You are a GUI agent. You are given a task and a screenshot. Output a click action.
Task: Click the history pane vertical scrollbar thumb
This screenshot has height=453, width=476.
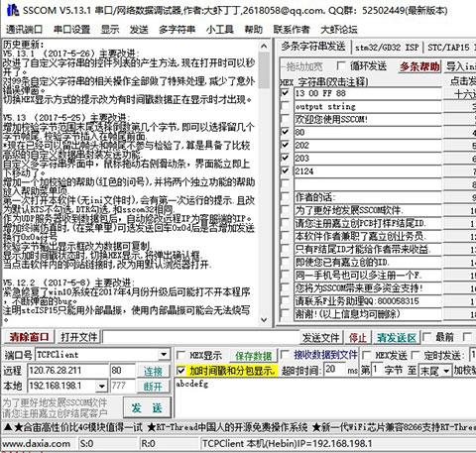[x=264, y=71]
